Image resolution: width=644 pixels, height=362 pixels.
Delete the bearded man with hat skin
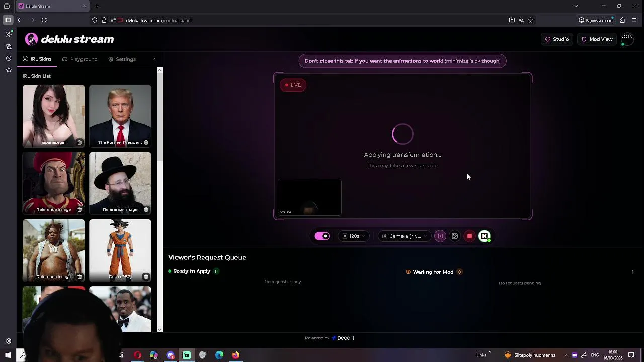[146, 209]
